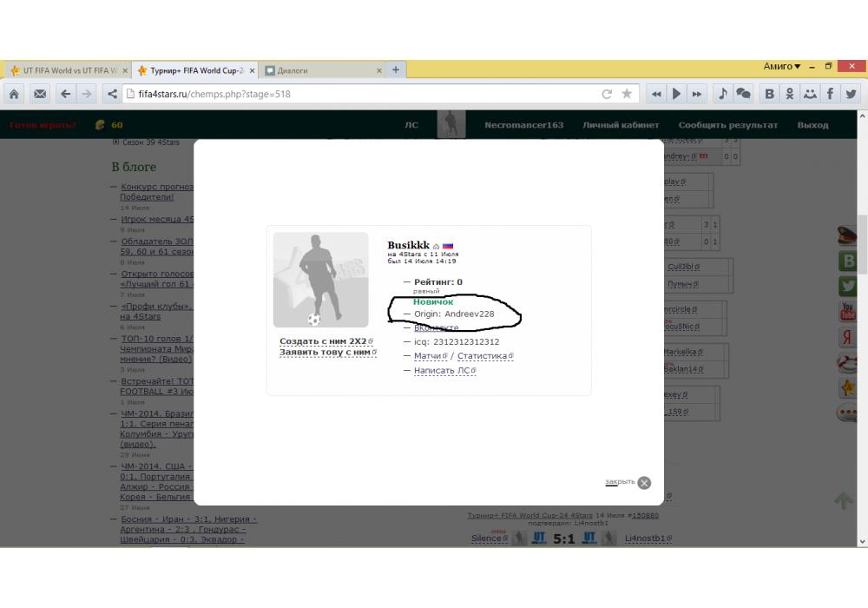Viewport: 868px width, 608px height.
Task: Click the Yandex icon in right sidebar
Action: (x=847, y=338)
